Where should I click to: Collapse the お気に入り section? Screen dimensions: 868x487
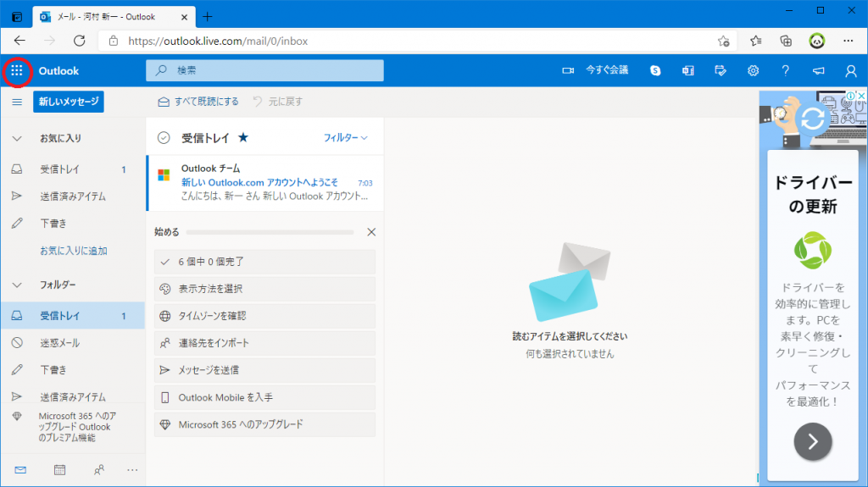click(17, 138)
